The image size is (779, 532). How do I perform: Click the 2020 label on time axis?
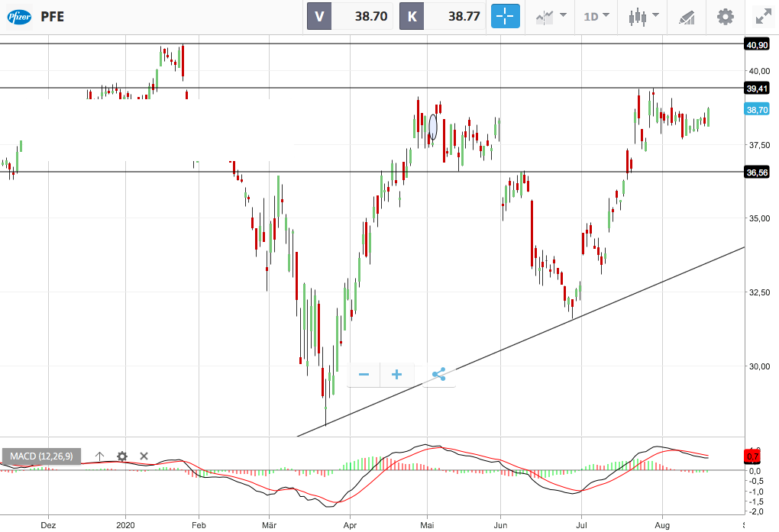tap(125, 525)
